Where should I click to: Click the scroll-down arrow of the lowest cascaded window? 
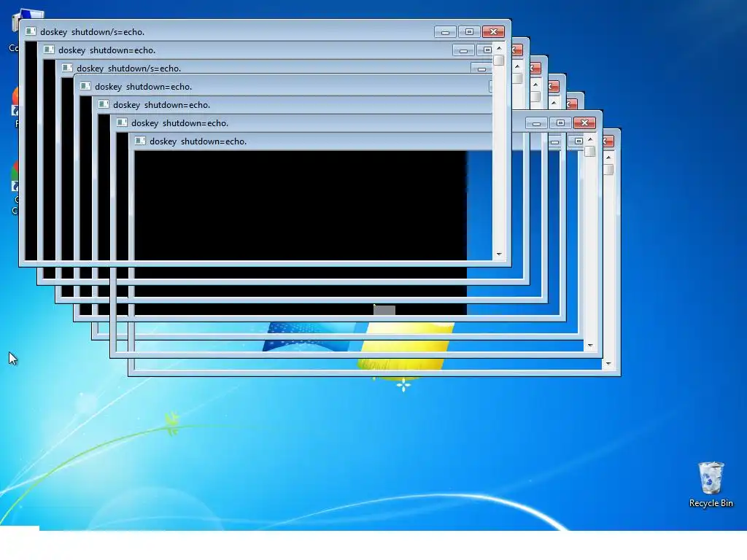coord(608,363)
